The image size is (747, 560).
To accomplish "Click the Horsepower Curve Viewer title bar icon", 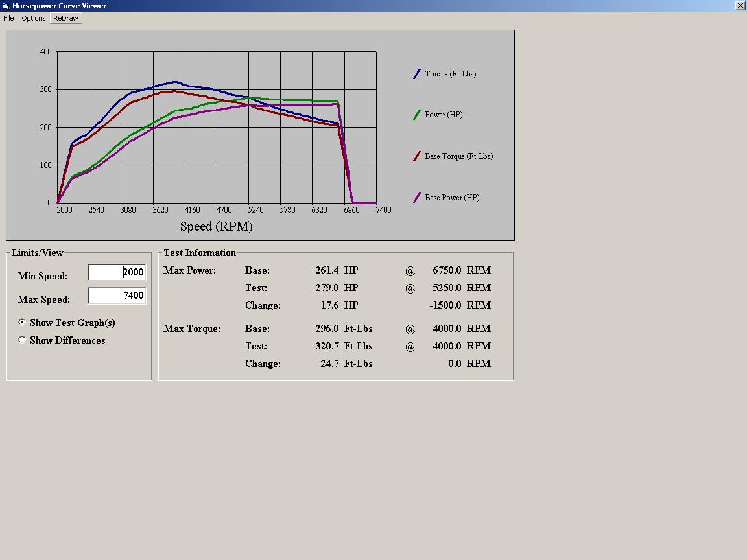I will 6,6.
